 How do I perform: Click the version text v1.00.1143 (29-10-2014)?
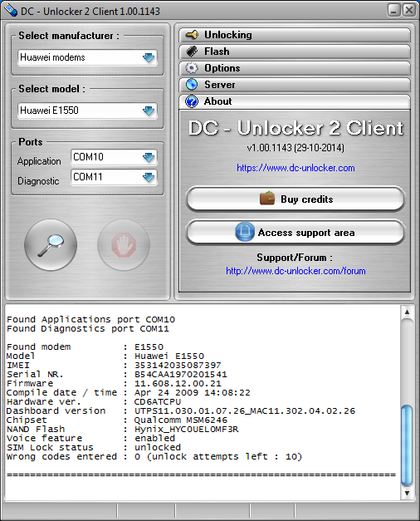tap(295, 148)
